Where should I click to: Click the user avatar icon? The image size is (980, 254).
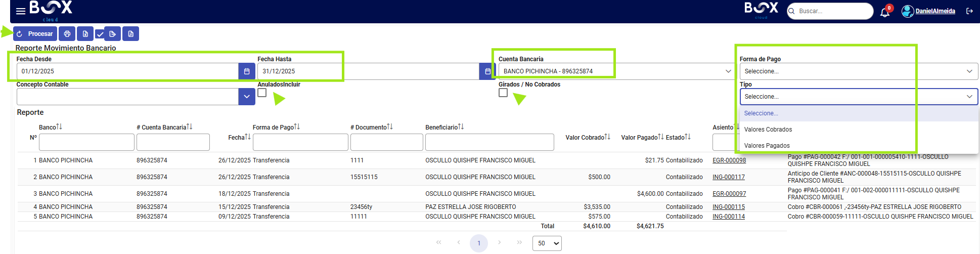tap(908, 11)
